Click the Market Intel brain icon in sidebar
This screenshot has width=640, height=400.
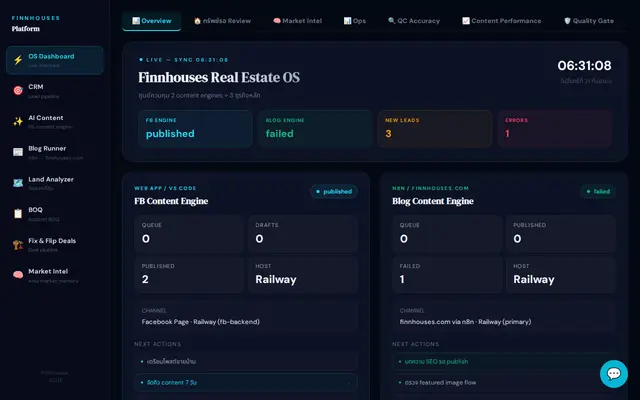point(18,275)
